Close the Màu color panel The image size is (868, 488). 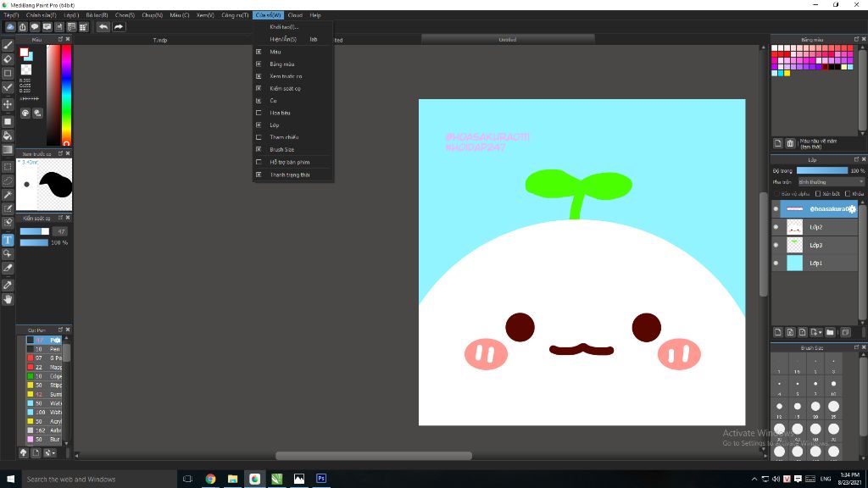tap(68, 39)
